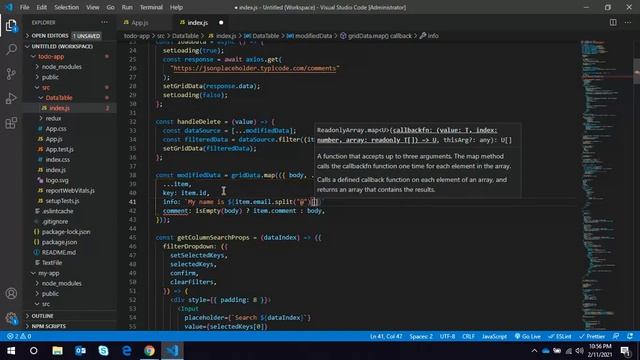Viewport: 640px width, 360px height.
Task: Open logo.svg in the explorer
Action: [57, 180]
